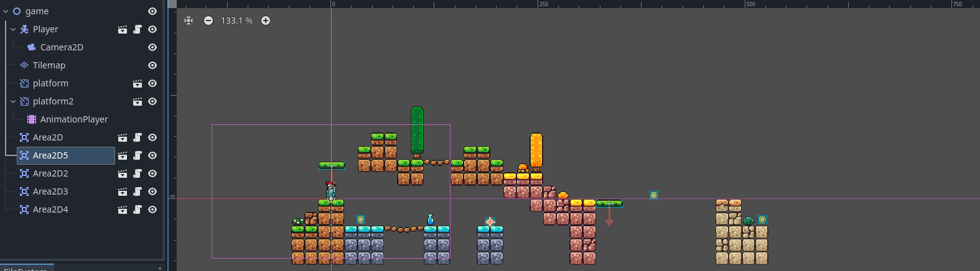
Task: Click platform2's open-in-editor scene icon
Action: (138, 101)
